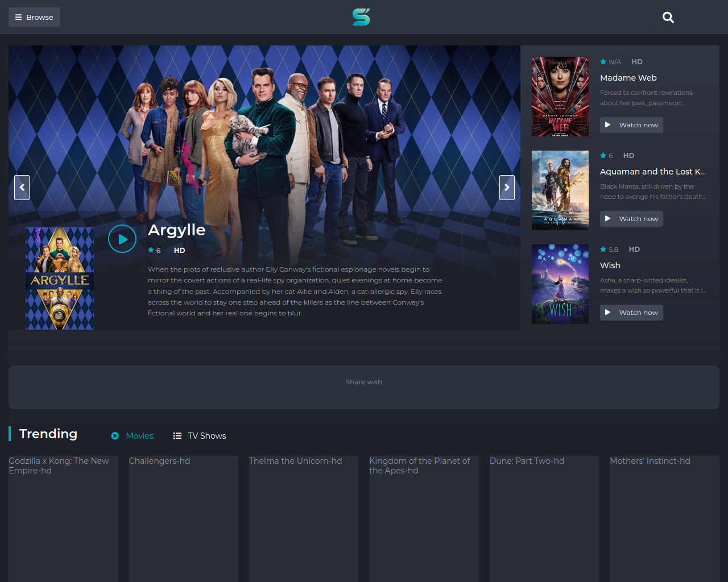Go to next slide arrow

(x=507, y=188)
